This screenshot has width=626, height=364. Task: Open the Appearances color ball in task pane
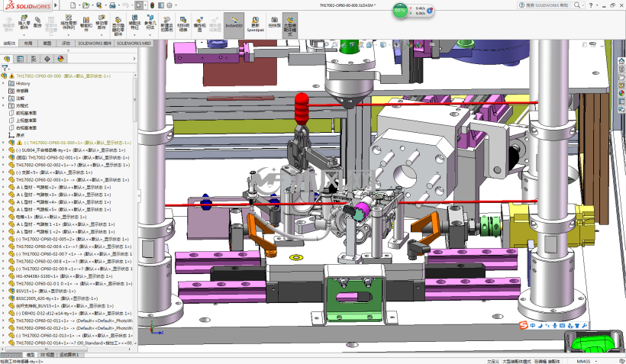(621, 93)
